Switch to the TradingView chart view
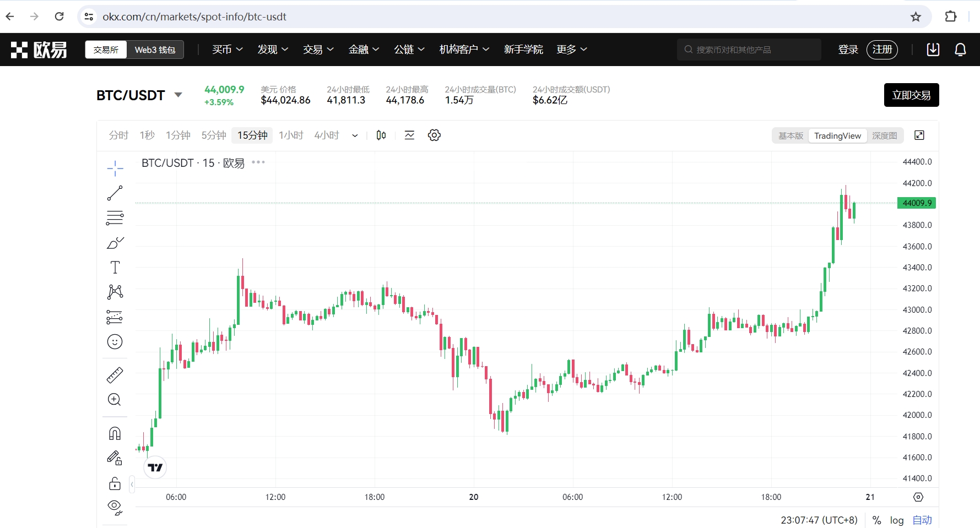This screenshot has height=528, width=980. click(837, 135)
